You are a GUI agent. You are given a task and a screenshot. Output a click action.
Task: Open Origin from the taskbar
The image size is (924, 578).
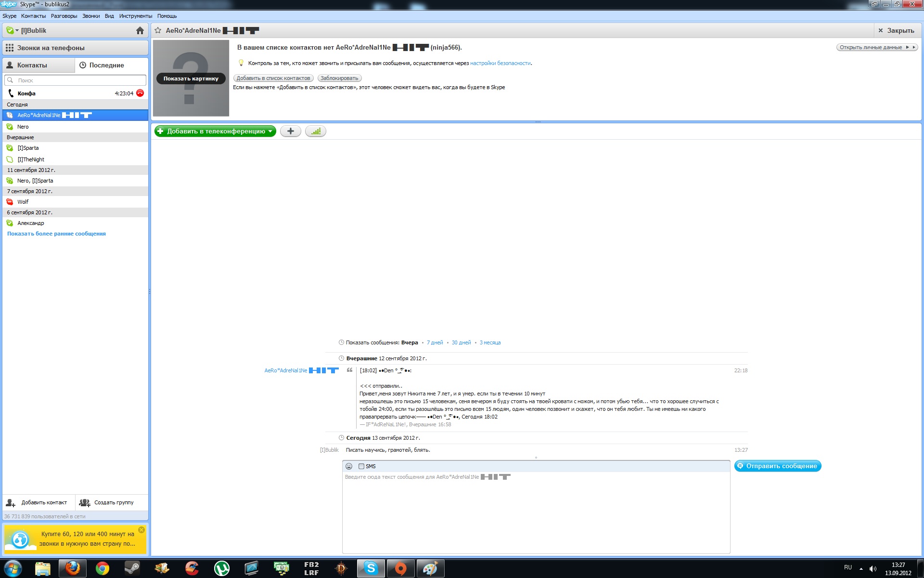401,569
